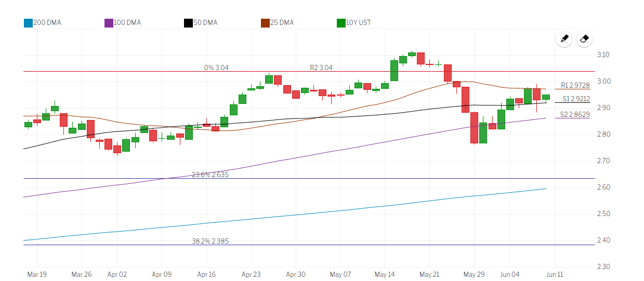Screen dimensions: 644x281
Task: Click the Jun 11 date axis label
Action: coord(555,274)
